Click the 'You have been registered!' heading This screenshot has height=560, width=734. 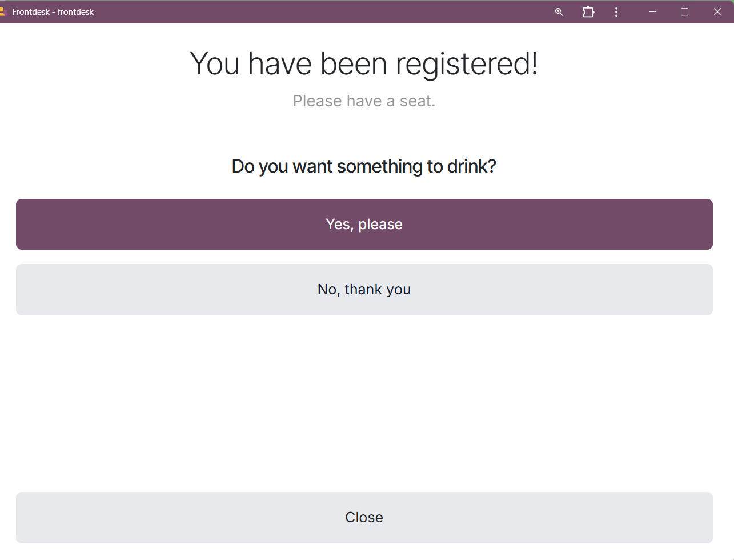364,63
